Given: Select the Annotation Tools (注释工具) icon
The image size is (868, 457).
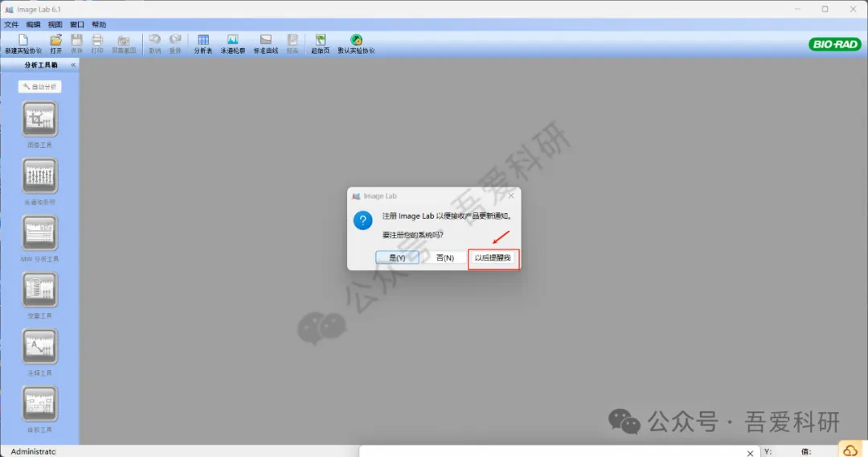Looking at the screenshot, I should pyautogui.click(x=39, y=347).
